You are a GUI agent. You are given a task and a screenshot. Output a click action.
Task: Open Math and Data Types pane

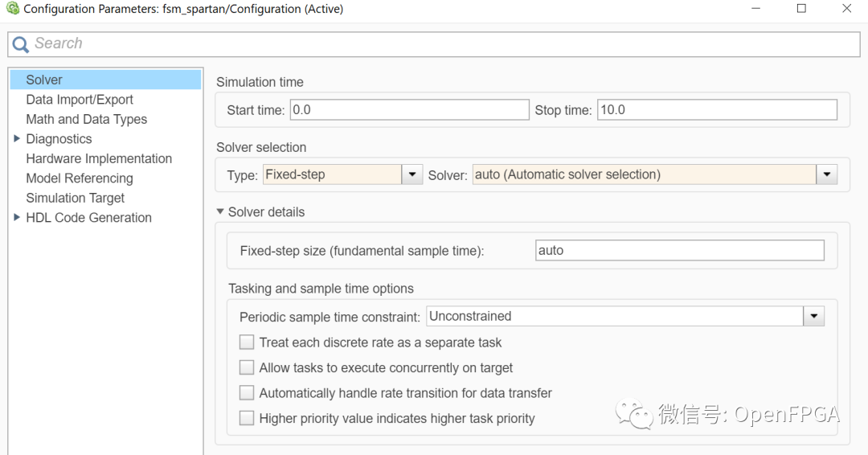click(x=86, y=119)
